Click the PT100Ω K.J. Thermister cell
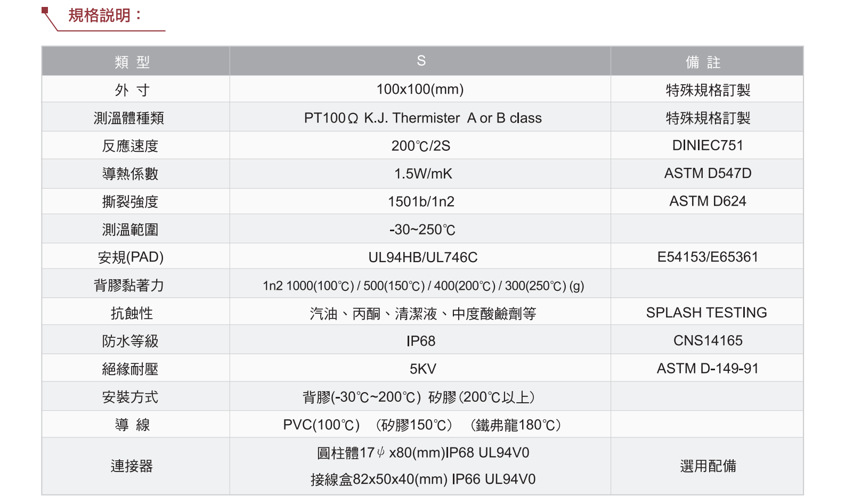Viewport: 845px width, 504px height. (423, 118)
